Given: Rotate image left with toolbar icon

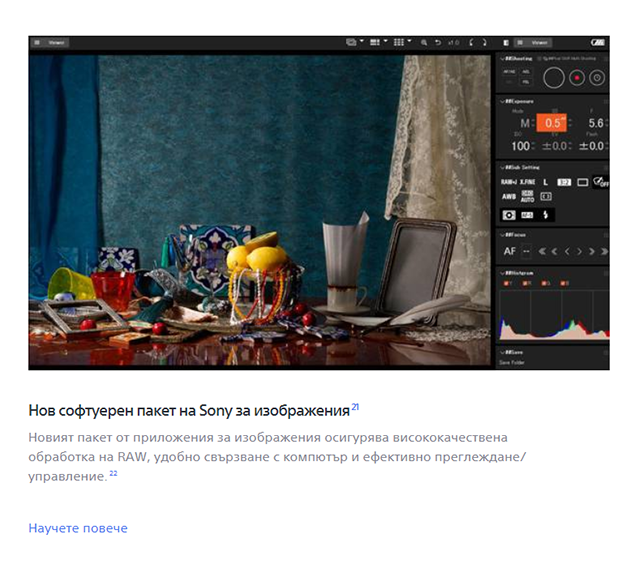Looking at the screenshot, I should pos(471,43).
